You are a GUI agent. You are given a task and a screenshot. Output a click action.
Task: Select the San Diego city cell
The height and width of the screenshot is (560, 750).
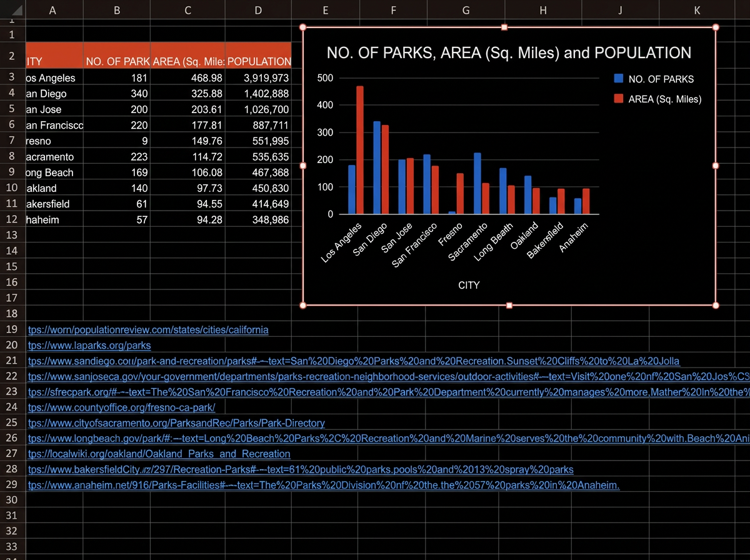click(54, 94)
